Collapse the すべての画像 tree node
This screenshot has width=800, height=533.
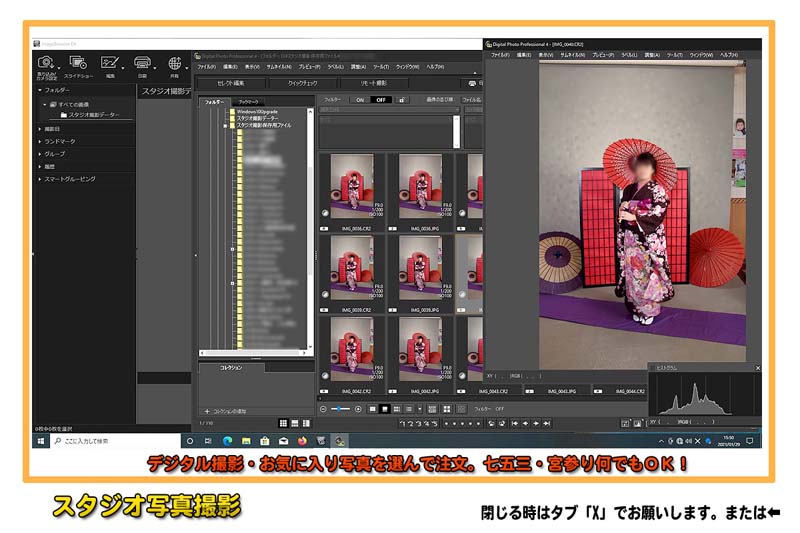pos(45,105)
